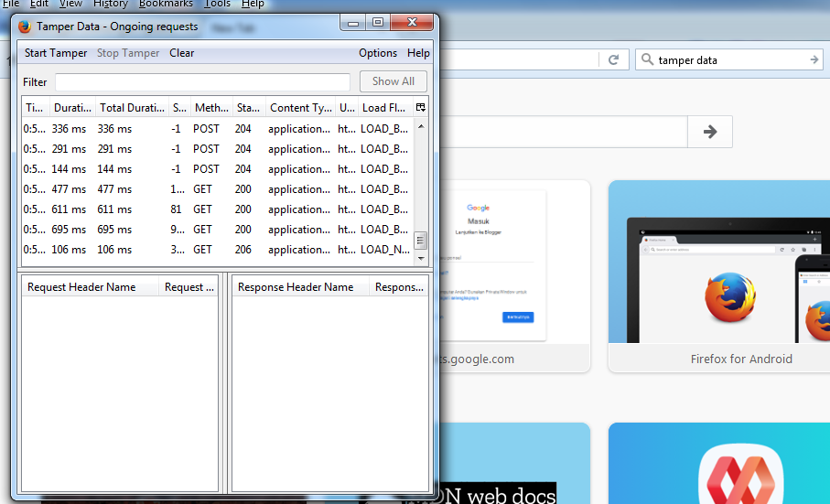Click the reload icon in Firefox address bar

point(613,59)
